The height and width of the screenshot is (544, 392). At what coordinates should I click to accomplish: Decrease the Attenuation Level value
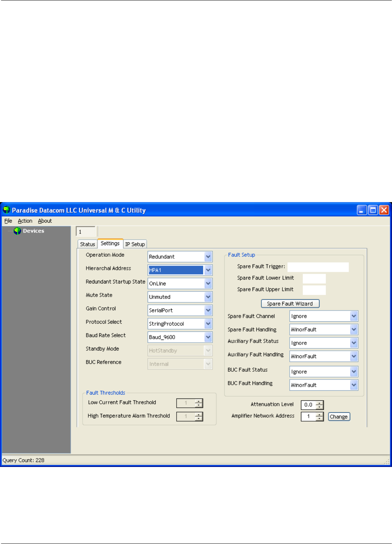click(x=320, y=407)
